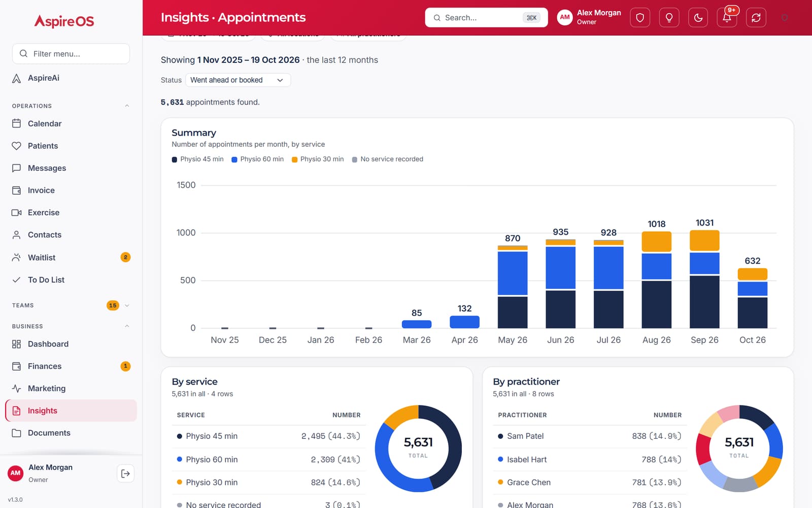
Task: Select the Isabel Hart practitioner row
Action: pyautogui.click(x=590, y=460)
